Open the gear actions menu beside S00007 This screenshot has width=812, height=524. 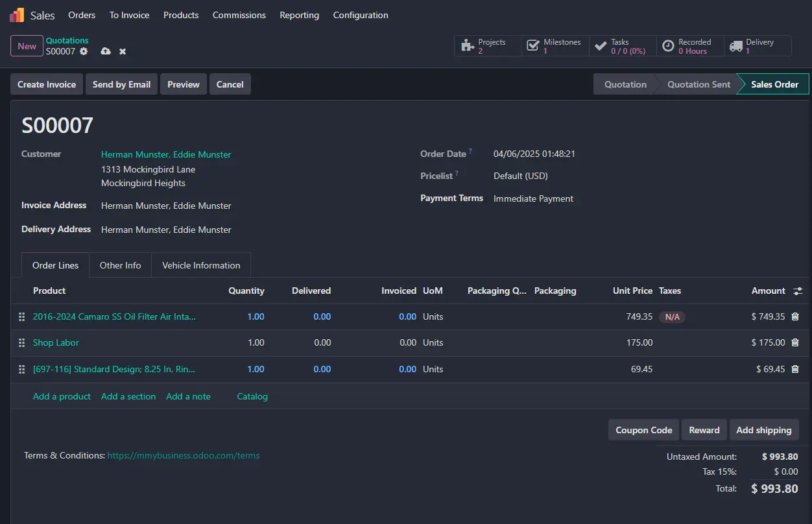click(x=84, y=51)
